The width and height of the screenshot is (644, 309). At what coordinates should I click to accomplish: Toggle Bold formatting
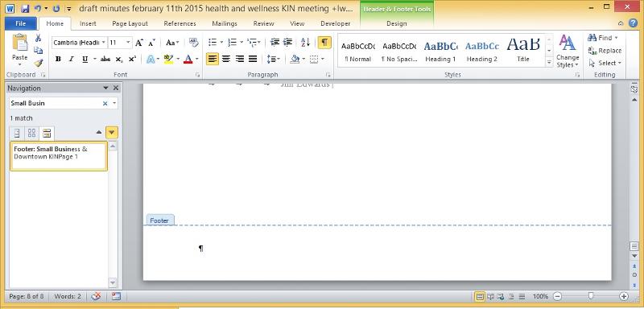pyautogui.click(x=58, y=59)
